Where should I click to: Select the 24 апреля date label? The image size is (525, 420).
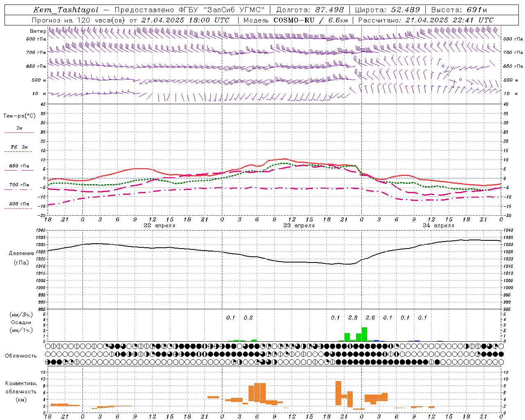coord(438,226)
